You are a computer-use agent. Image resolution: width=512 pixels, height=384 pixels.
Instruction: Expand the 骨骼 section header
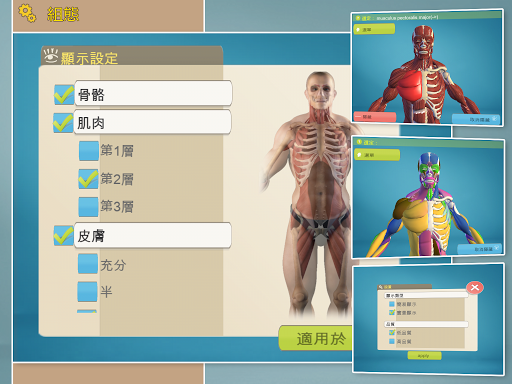tap(153, 93)
